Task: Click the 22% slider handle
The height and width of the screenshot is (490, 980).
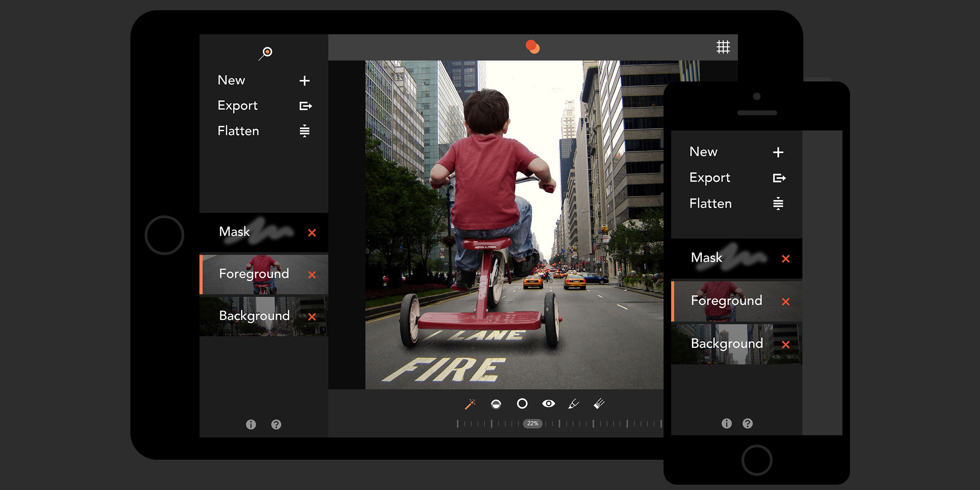Action: tap(532, 423)
